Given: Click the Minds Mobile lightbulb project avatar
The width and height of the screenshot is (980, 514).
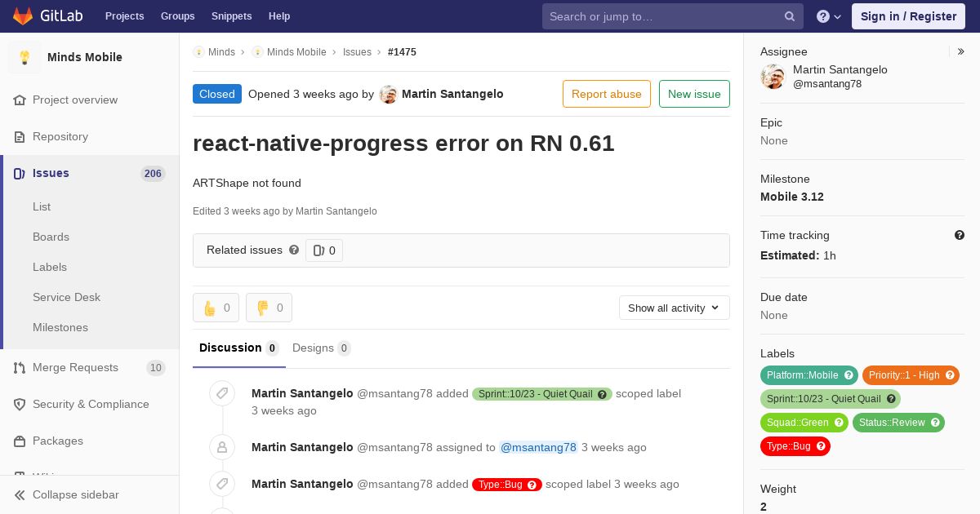Looking at the screenshot, I should [x=24, y=57].
